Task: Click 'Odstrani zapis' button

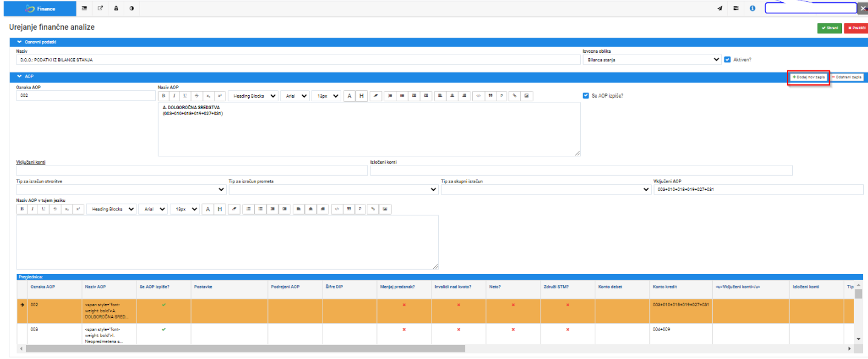Action: (x=847, y=78)
